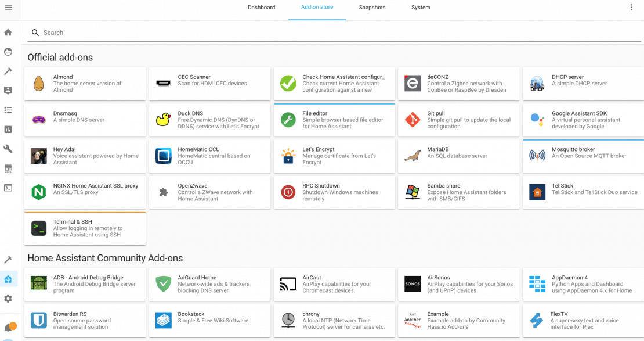The height and width of the screenshot is (341, 644).
Task: Click the NGINX green hexagon icon
Action: point(39,192)
